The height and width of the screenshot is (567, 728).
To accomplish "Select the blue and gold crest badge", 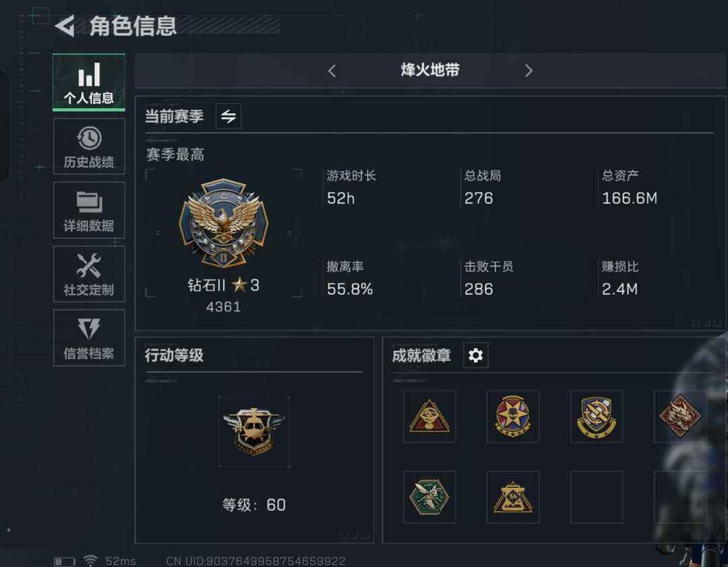I will [597, 417].
